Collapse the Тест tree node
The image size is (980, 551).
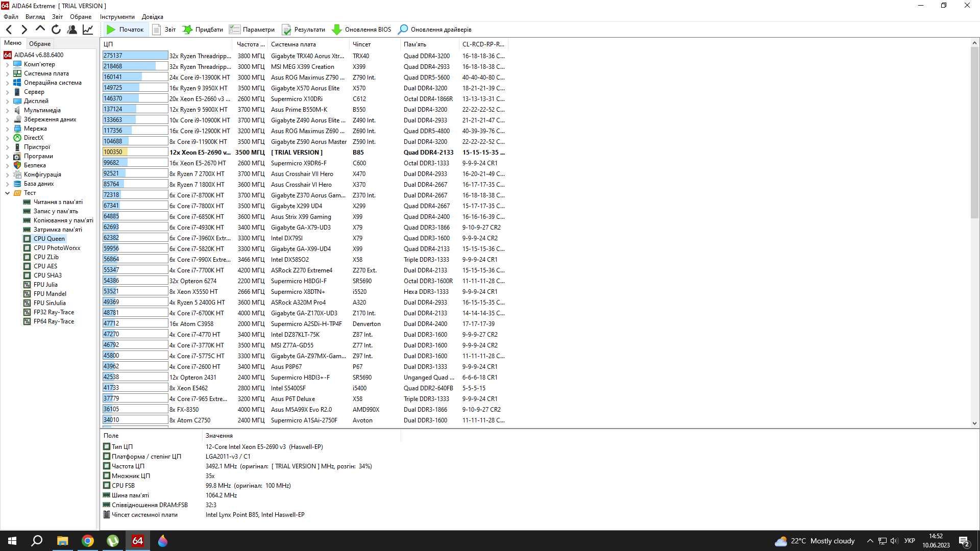[7, 193]
